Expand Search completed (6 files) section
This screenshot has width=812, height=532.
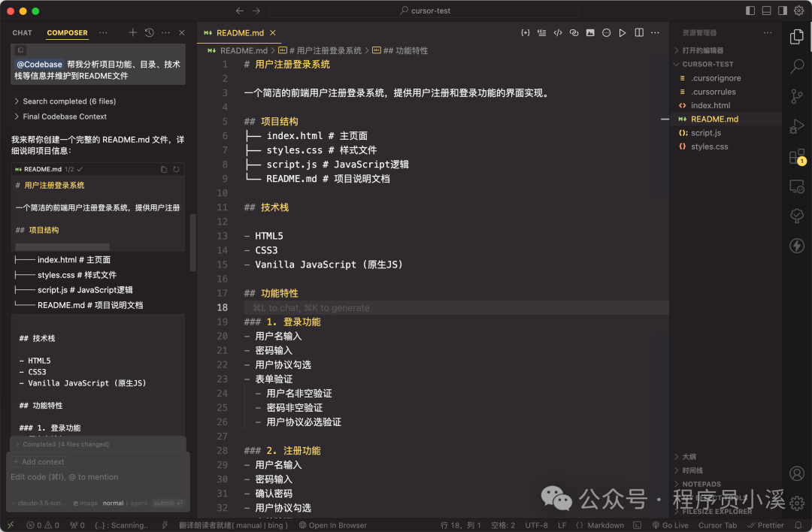(x=67, y=101)
